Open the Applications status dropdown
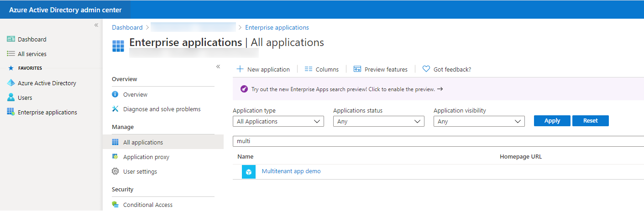 click(x=379, y=121)
